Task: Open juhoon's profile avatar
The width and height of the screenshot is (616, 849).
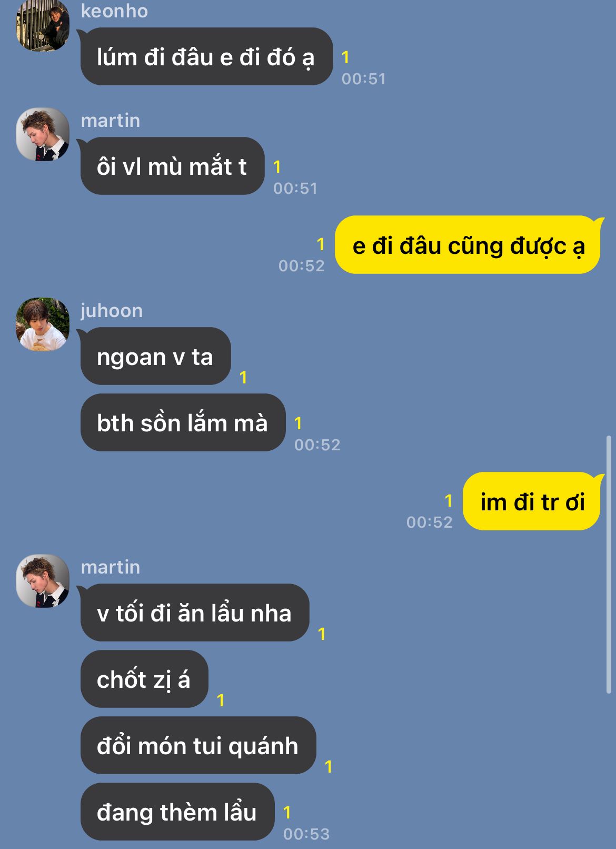Action: coord(43,324)
